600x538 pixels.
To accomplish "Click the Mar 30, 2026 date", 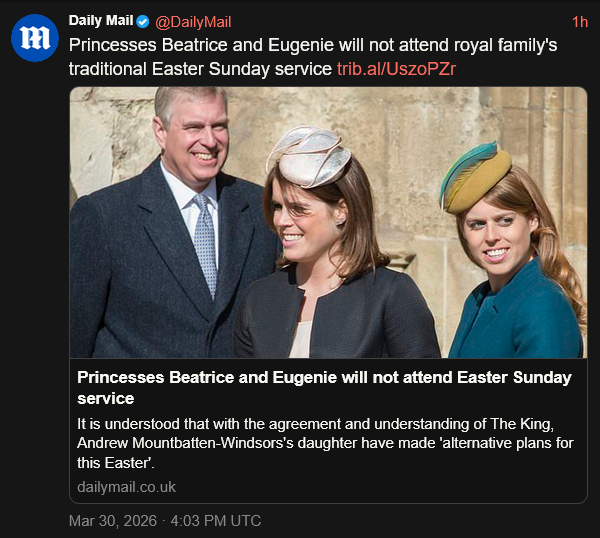I will pos(106,520).
